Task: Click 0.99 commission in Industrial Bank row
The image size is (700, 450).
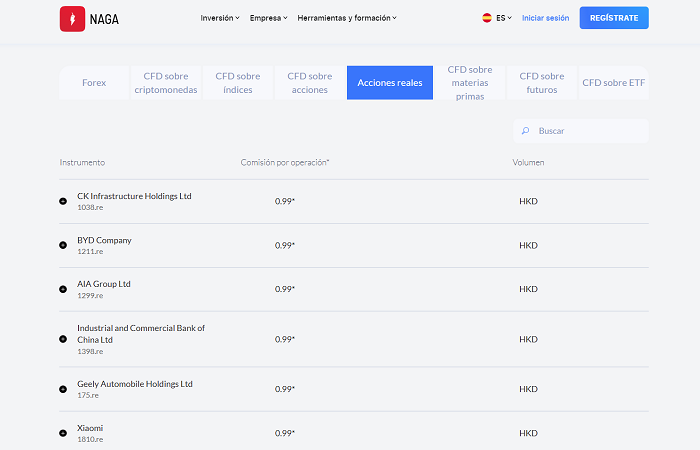Action: point(285,339)
